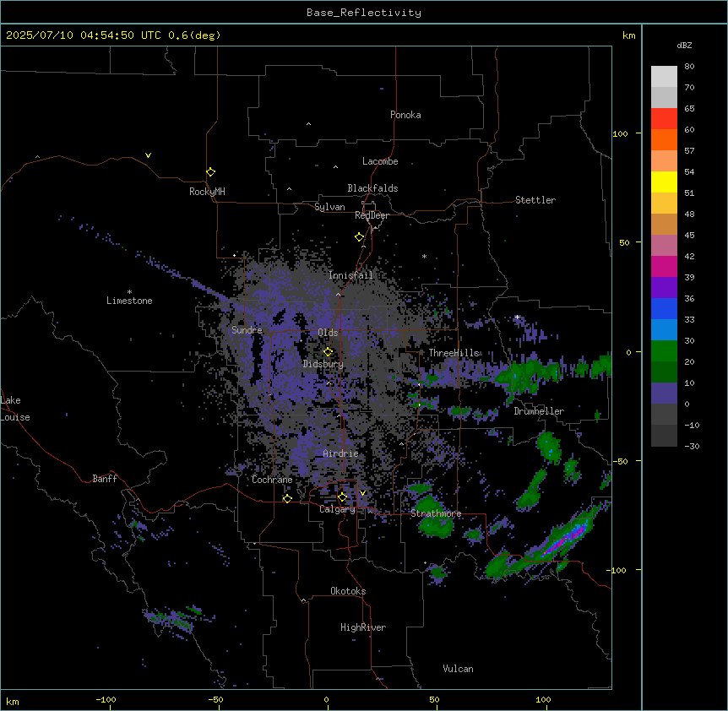The height and width of the screenshot is (711, 728).
Task: Click the red 60-65 dBZ legend swatch
Action: (x=664, y=119)
